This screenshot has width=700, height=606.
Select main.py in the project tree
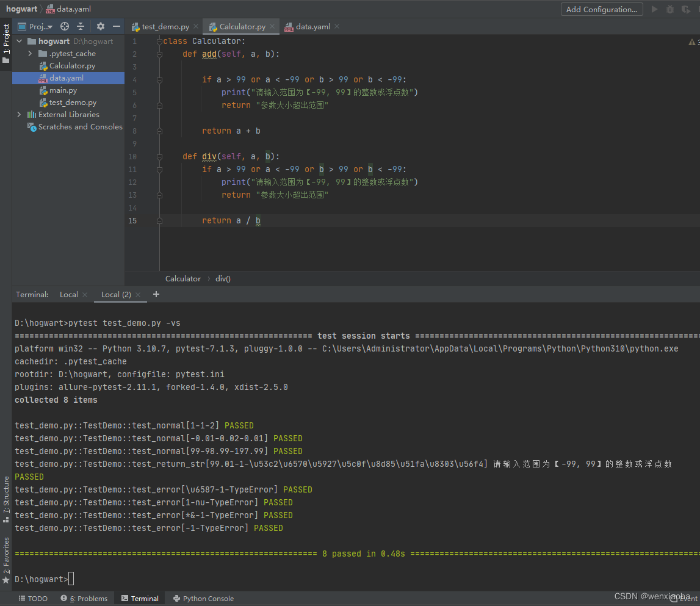pos(63,90)
